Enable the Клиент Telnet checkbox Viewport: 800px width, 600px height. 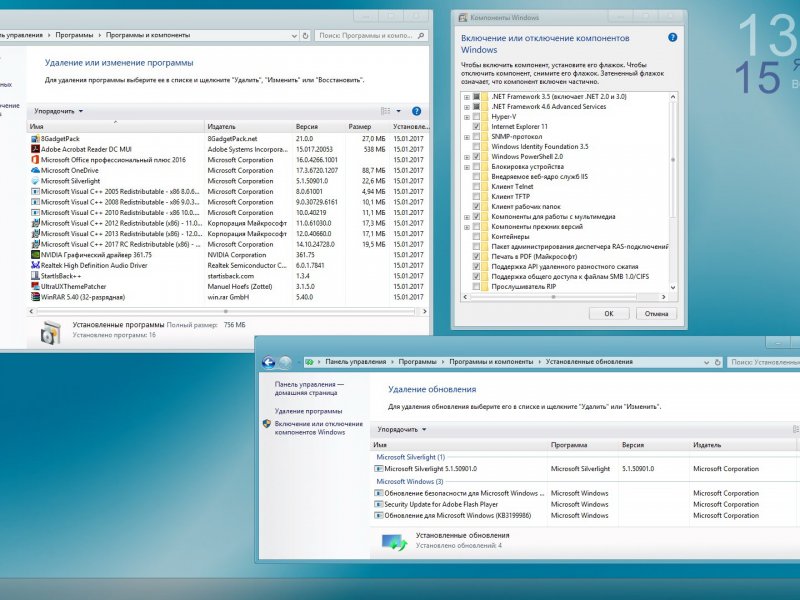477,187
